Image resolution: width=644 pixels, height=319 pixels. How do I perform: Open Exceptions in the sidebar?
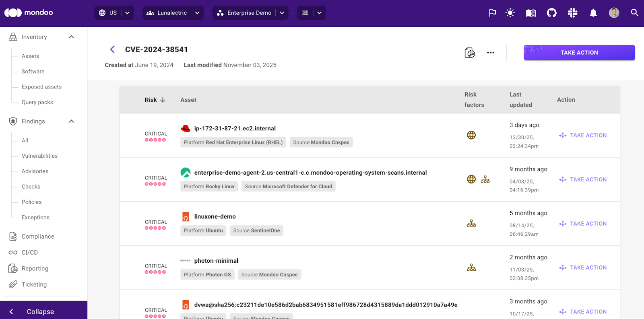pos(35,217)
